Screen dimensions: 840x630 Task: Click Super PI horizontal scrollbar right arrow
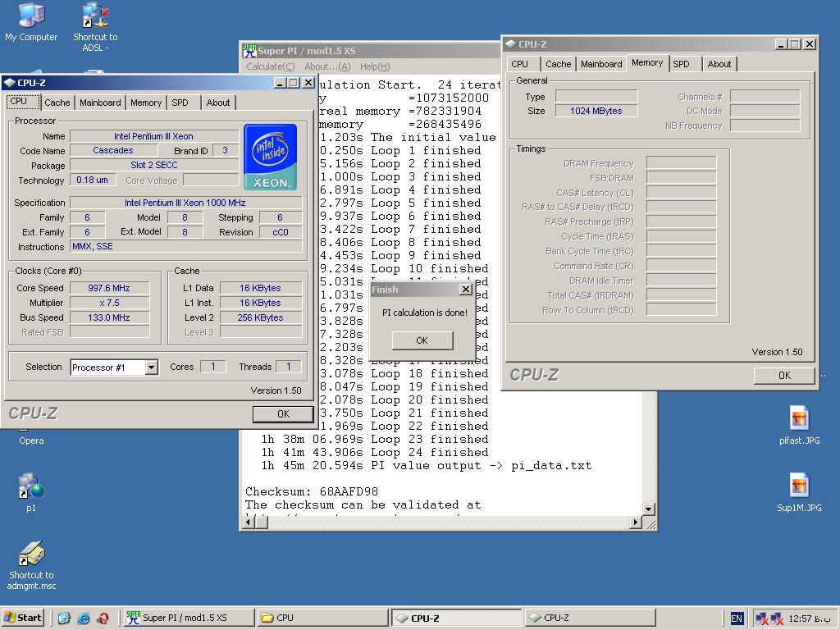coord(636,522)
